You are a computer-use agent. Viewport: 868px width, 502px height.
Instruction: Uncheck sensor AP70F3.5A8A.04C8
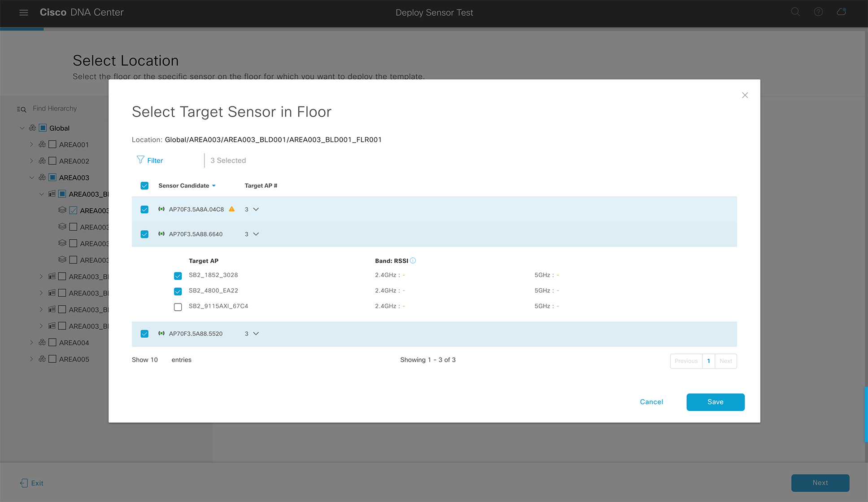click(144, 210)
